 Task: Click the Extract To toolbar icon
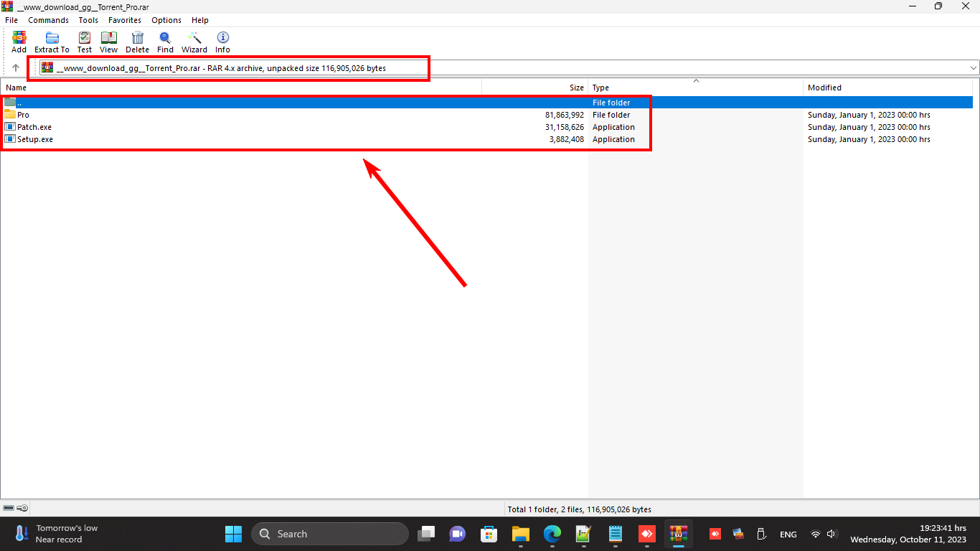(52, 42)
